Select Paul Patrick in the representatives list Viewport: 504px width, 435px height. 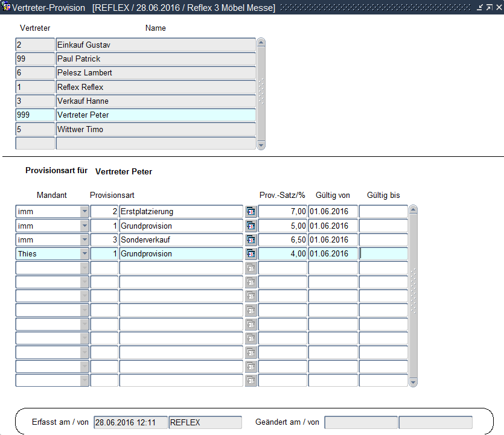pos(155,59)
